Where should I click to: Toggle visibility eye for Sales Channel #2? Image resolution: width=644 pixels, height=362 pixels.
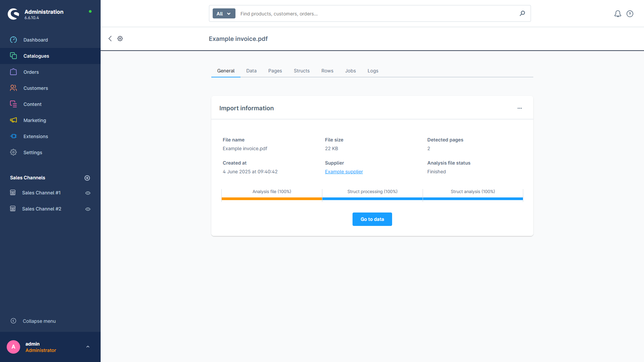click(x=88, y=209)
